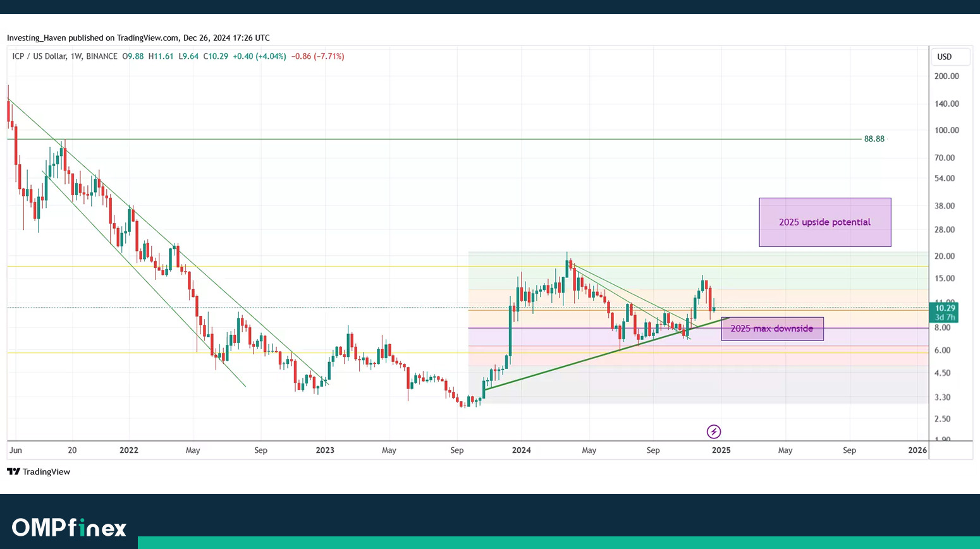Click the purple lightning bolt event icon

tap(714, 431)
